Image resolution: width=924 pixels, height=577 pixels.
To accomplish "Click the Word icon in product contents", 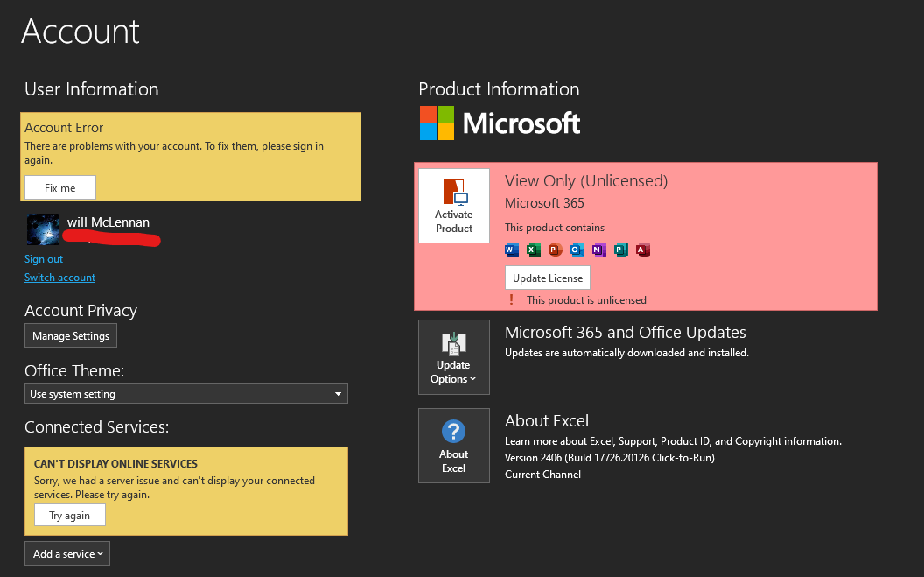I will 512,250.
